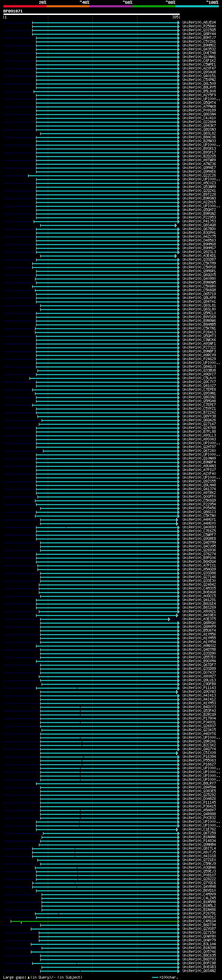Open hit UniRef100_A8JEU4
Screen dimensions: 222x980
[x=199, y=23]
